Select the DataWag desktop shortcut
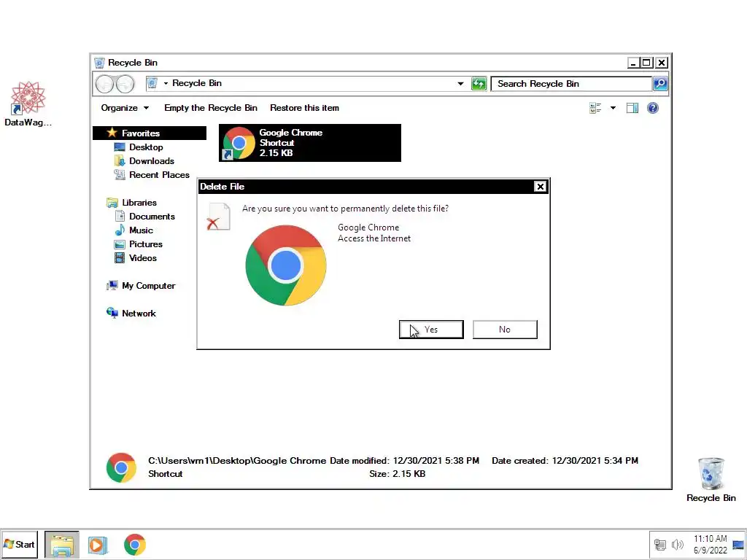The width and height of the screenshot is (747, 560). click(x=28, y=104)
